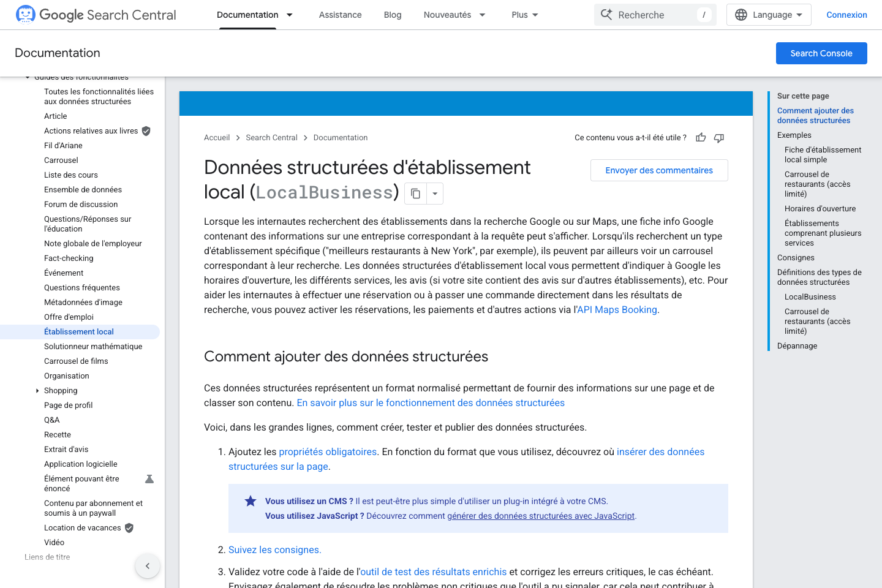Expand the Shopping section in the sidebar
This screenshot has height=588, width=882.
pyautogui.click(x=37, y=390)
